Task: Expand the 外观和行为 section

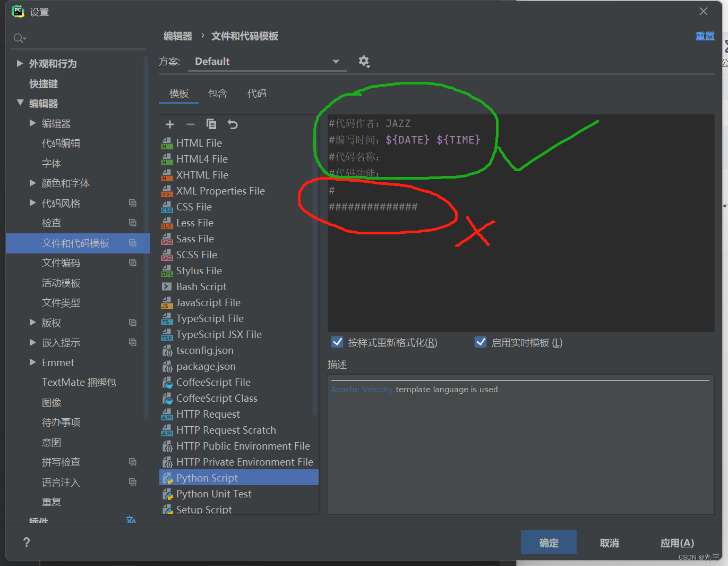Action: (20, 63)
